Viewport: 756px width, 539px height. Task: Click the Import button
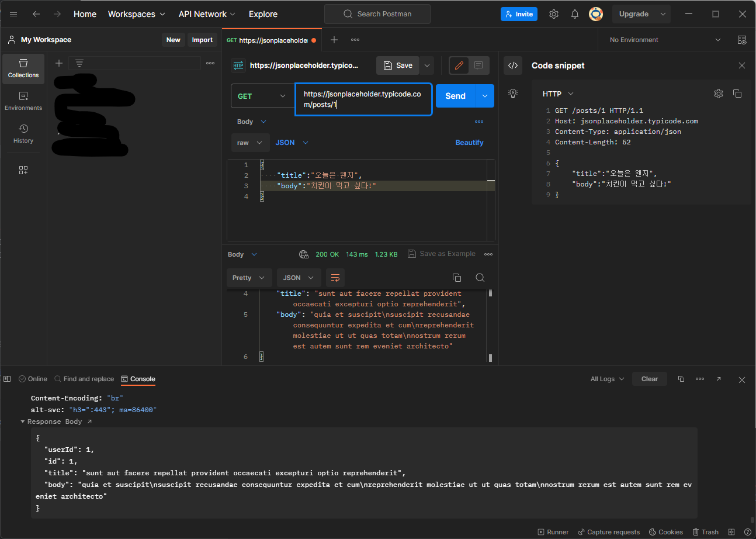pyautogui.click(x=202, y=40)
